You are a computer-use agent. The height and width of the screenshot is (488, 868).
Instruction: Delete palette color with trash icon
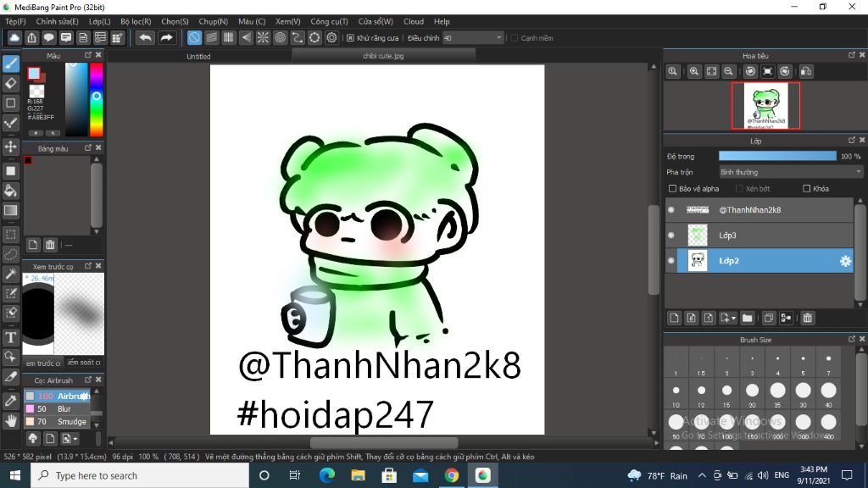(x=50, y=245)
